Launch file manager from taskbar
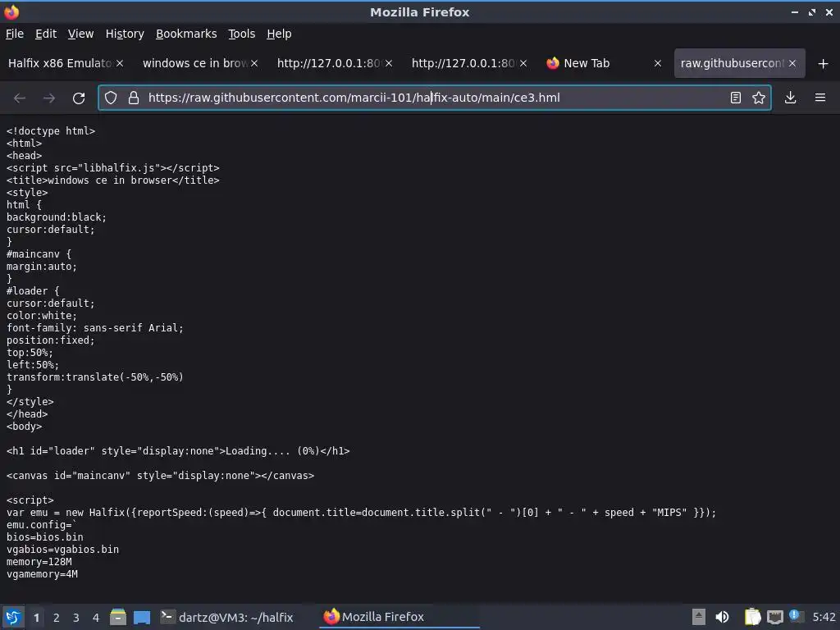Image resolution: width=840 pixels, height=630 pixels. 118,617
